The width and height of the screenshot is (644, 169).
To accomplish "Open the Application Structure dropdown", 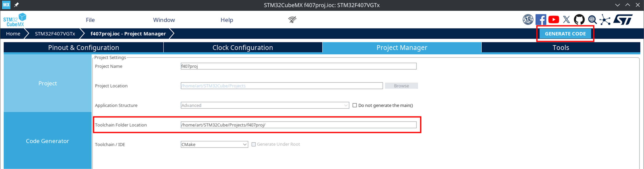I will (265, 105).
